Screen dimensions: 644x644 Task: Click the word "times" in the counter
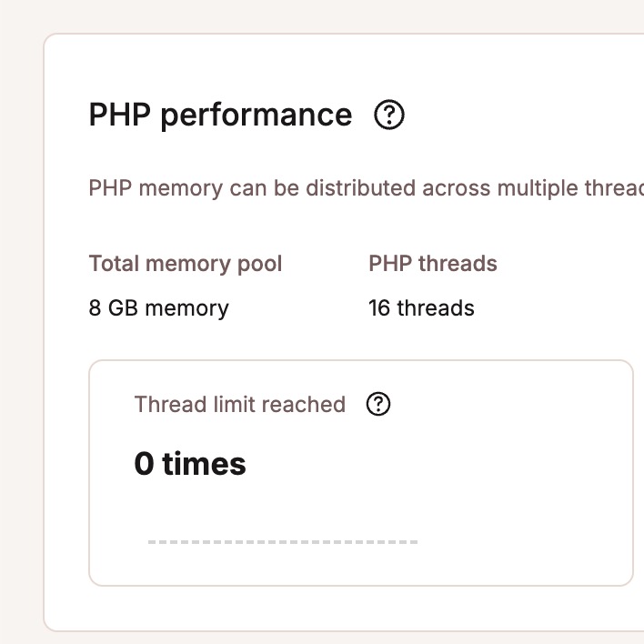(205, 464)
